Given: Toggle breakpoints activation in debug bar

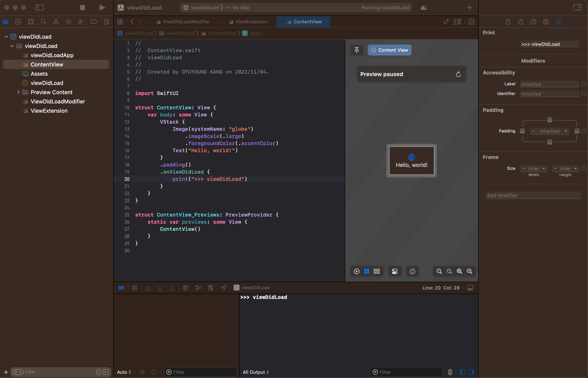Looking at the screenshot, I should pos(121,288).
